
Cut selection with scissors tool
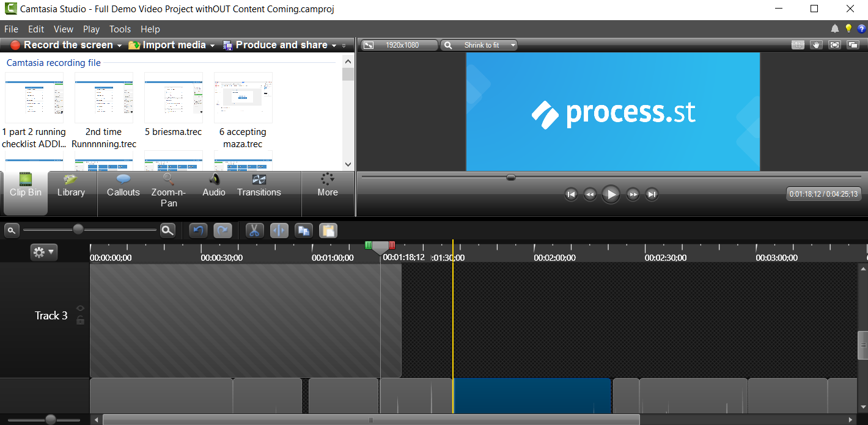[254, 230]
